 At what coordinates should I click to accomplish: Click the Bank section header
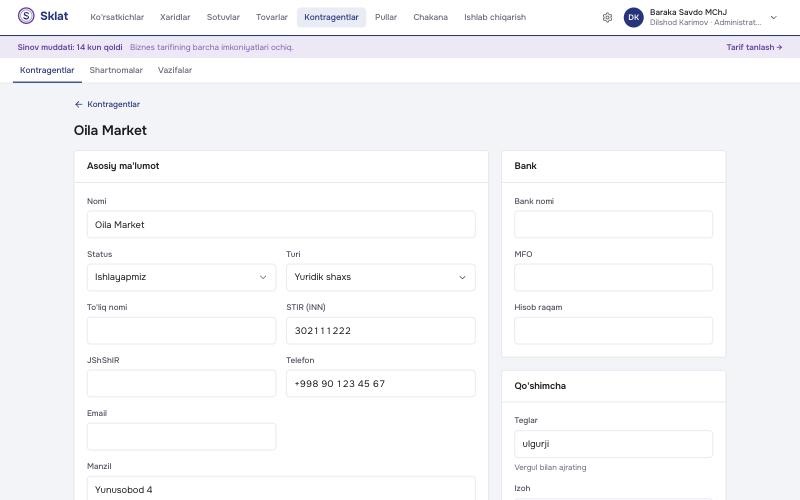[x=526, y=166]
